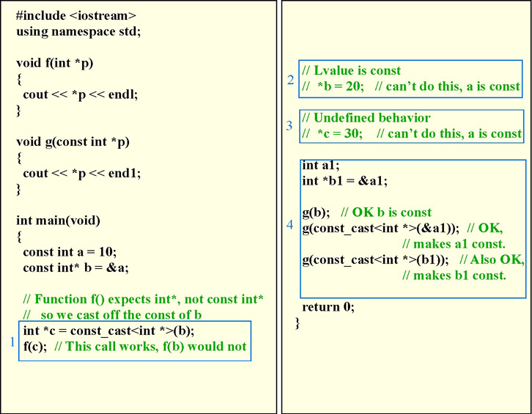Screen dimensions: 532x414
Task: Select 'const int a = 10;' line
Action: tap(70, 252)
